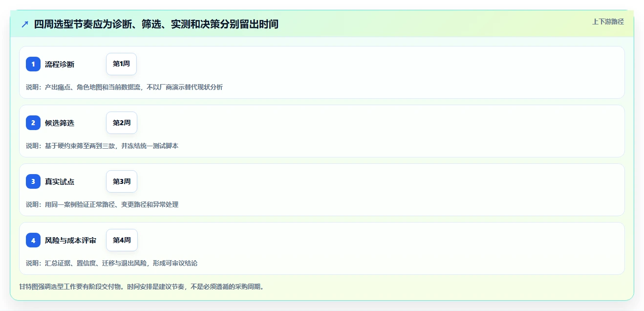The image size is (644, 311).
Task: Click the arrow icon beside the heading
Action: point(25,24)
